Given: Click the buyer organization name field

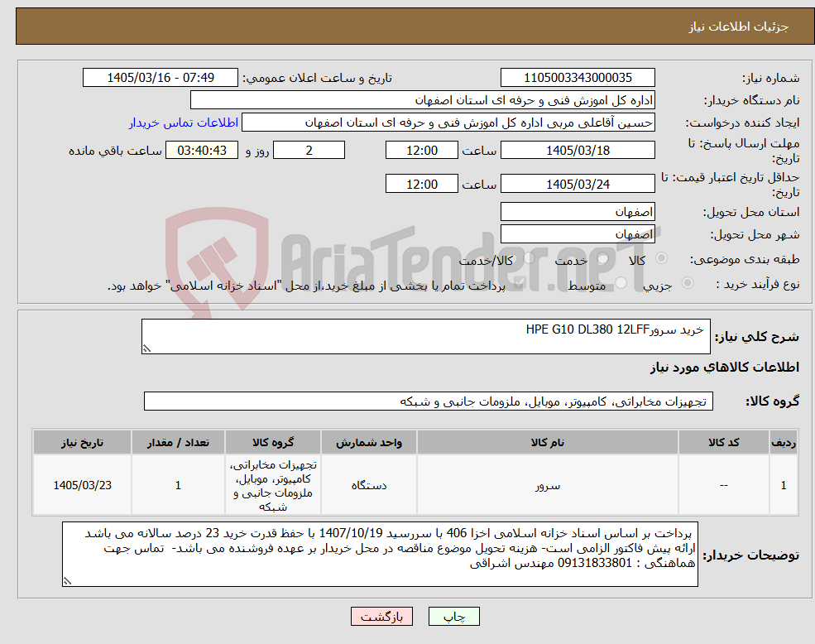Looking at the screenshot, I should (x=423, y=100).
